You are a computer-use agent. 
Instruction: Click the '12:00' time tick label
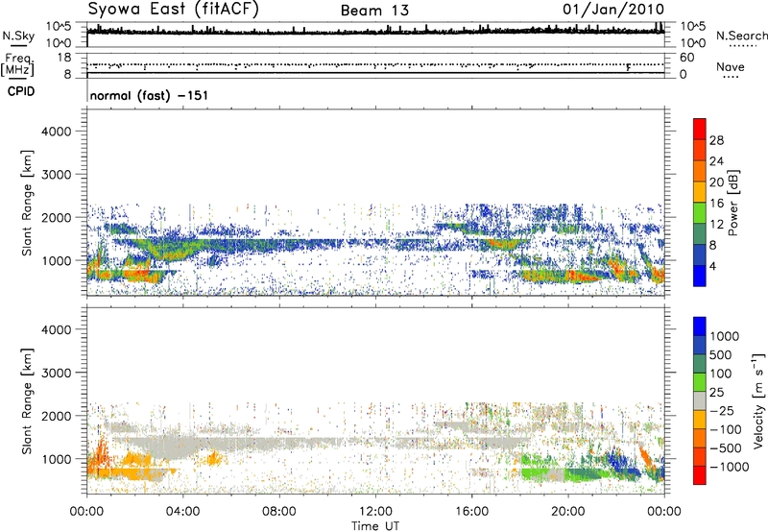coord(375,512)
